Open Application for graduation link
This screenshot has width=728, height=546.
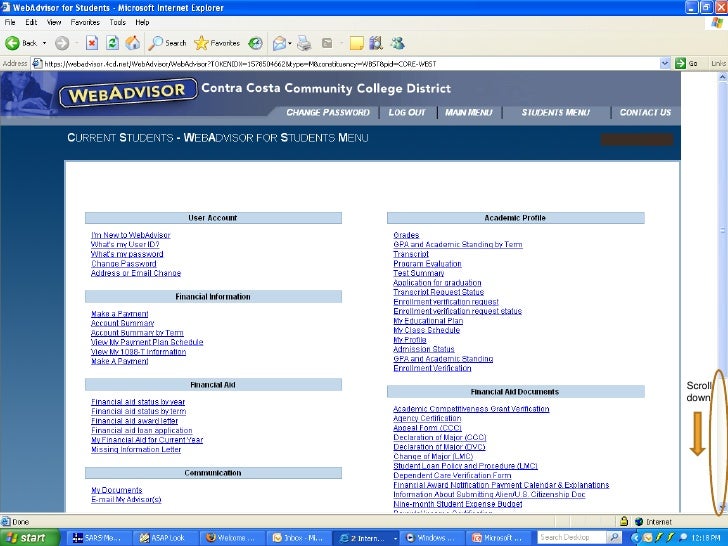[x=437, y=283]
